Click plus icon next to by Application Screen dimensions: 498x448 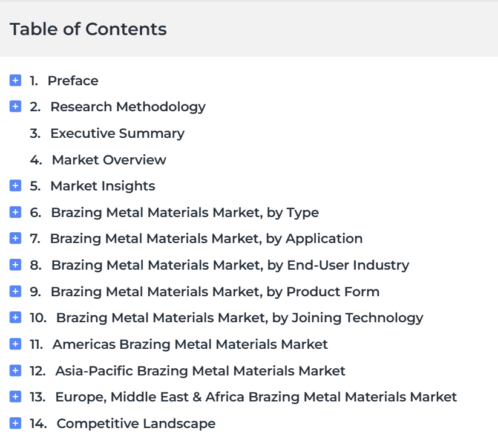[15, 238]
